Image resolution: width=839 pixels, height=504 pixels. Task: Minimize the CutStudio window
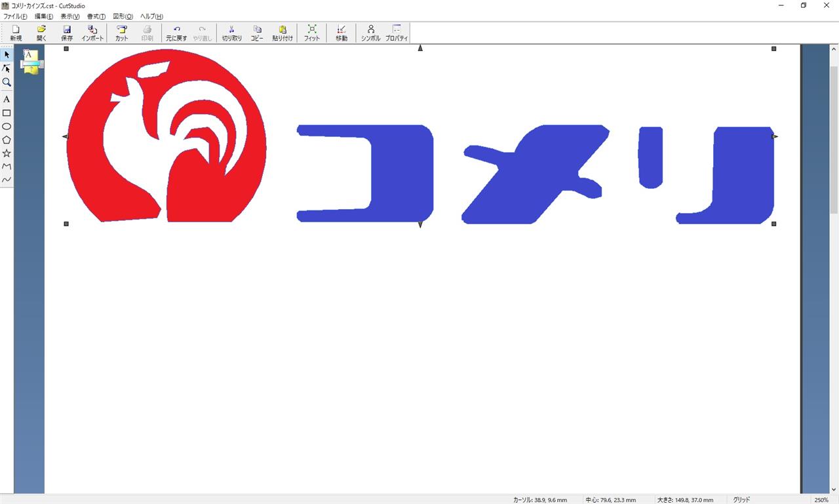coord(781,5)
